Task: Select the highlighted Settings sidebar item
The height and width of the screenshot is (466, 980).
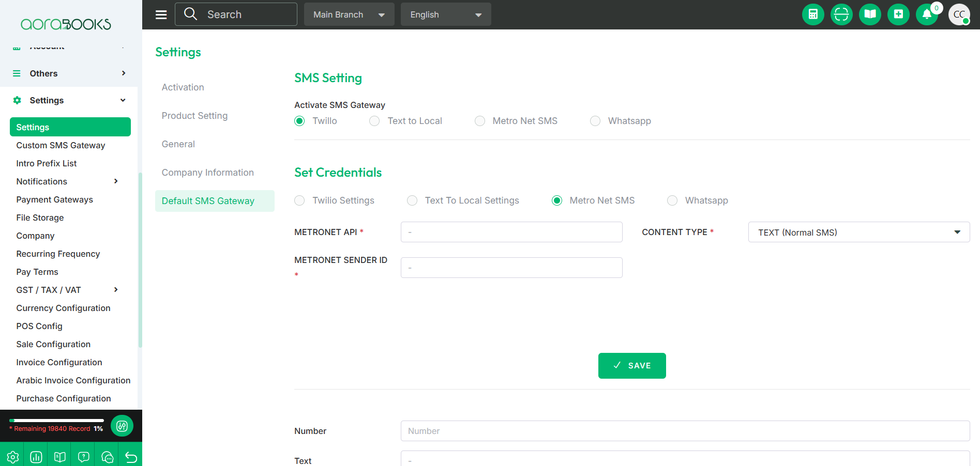Action: pos(70,127)
